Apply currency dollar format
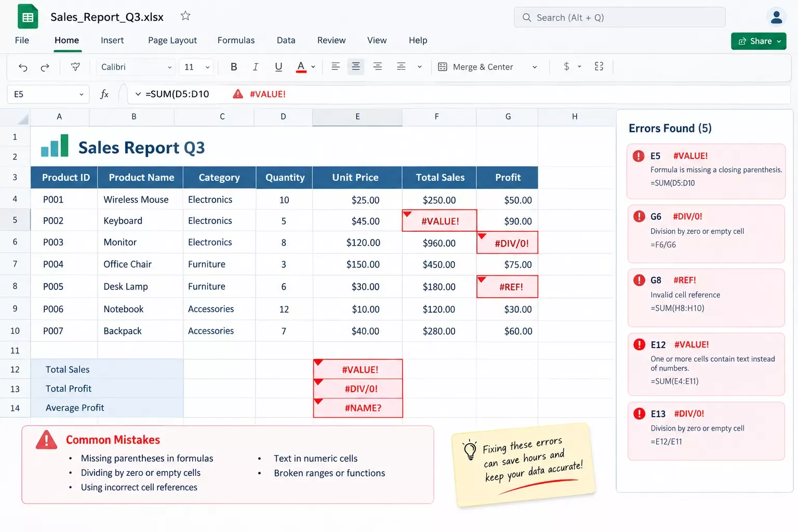 (566, 66)
